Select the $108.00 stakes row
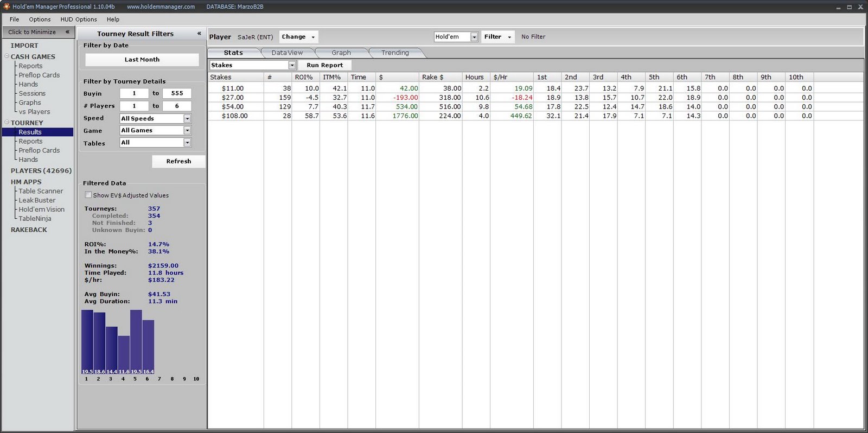The image size is (868, 433). pos(535,116)
